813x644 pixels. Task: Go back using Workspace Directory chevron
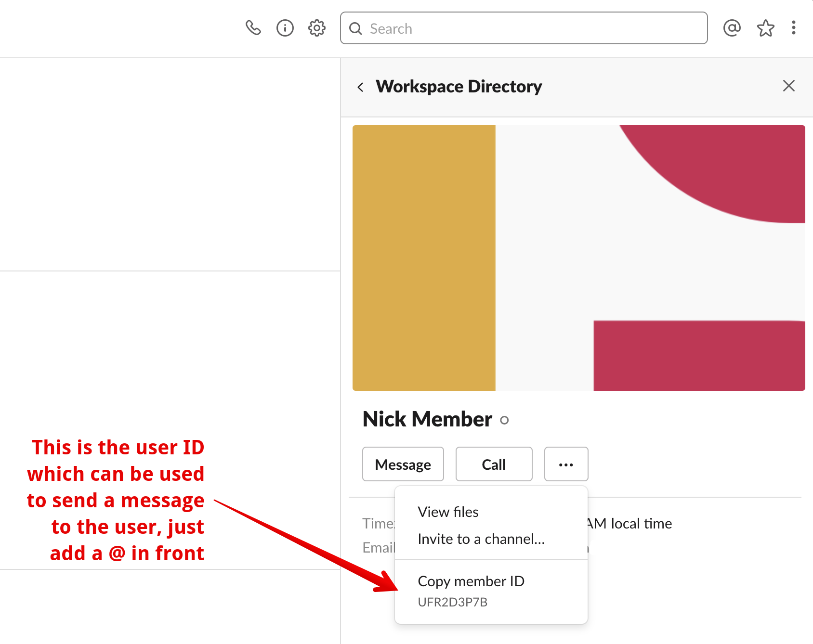361,87
